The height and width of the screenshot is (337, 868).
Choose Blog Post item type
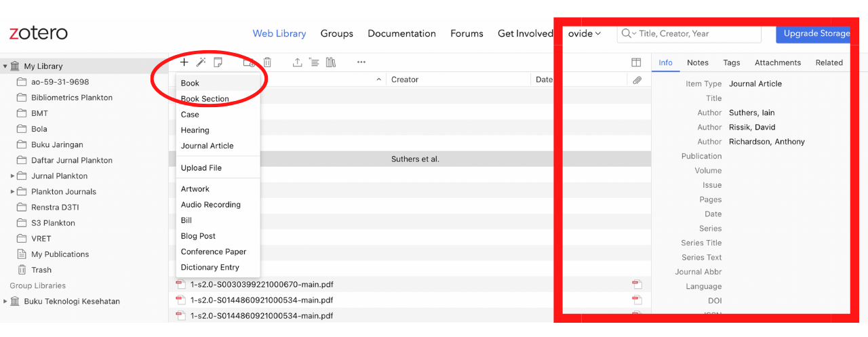(218, 236)
